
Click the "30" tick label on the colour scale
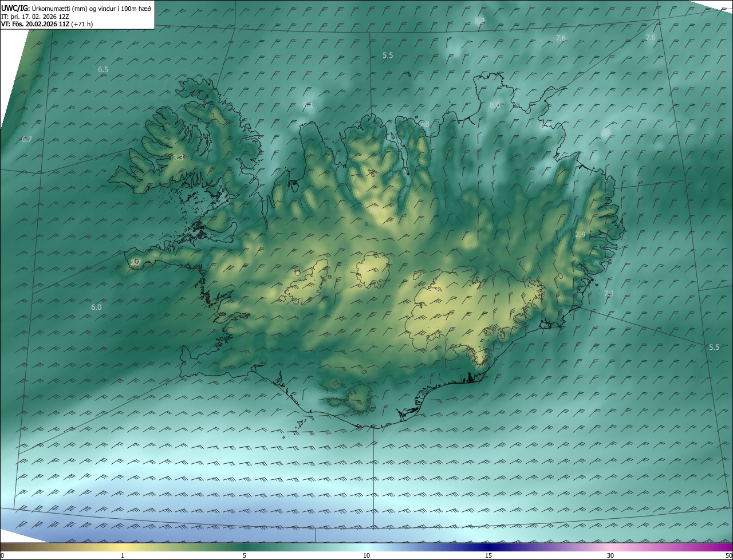coord(610,556)
